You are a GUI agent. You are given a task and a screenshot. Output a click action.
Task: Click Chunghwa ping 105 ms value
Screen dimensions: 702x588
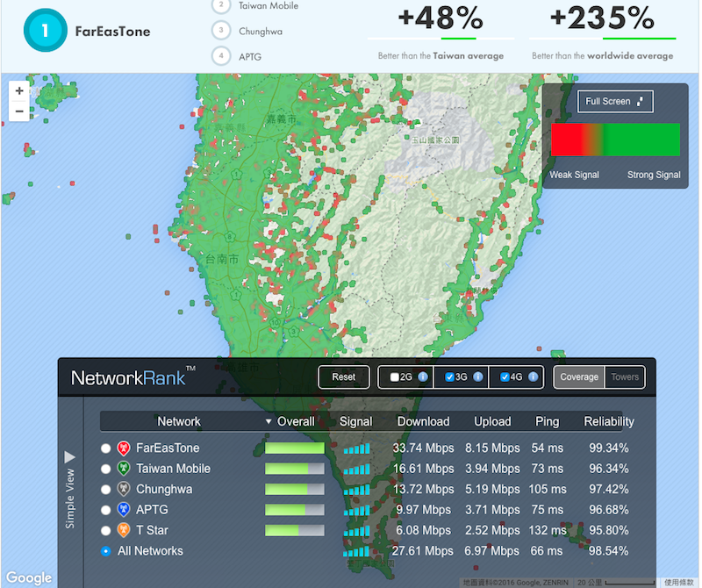click(x=547, y=490)
